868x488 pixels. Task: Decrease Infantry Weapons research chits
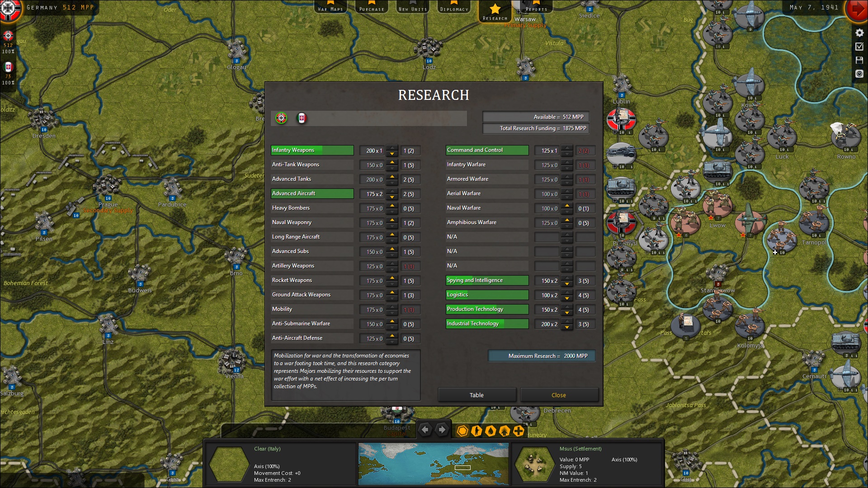(392, 154)
